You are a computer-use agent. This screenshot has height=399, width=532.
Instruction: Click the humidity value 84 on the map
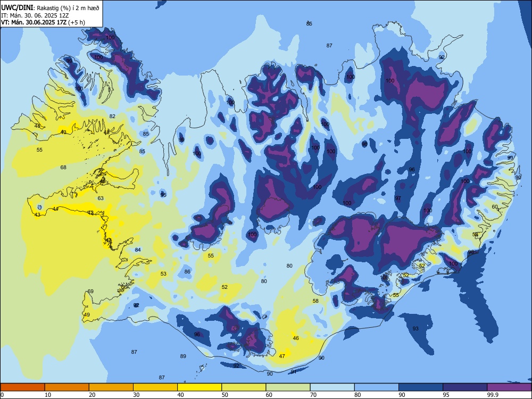tap(138, 250)
